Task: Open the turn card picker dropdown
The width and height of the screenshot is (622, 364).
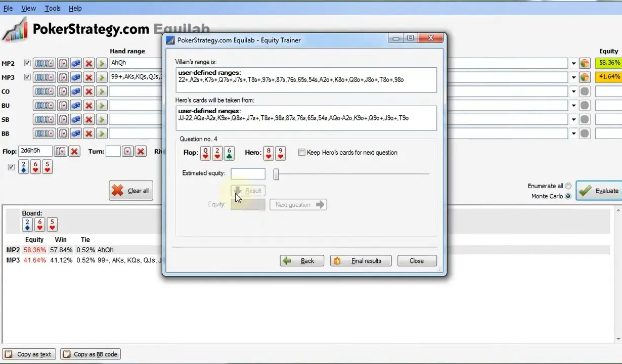Action: click(x=127, y=151)
